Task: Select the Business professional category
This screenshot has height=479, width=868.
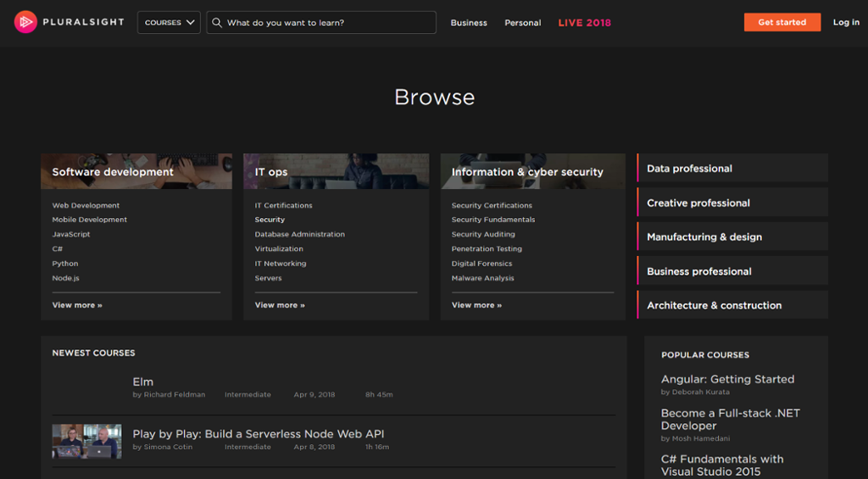Action: [x=732, y=271]
